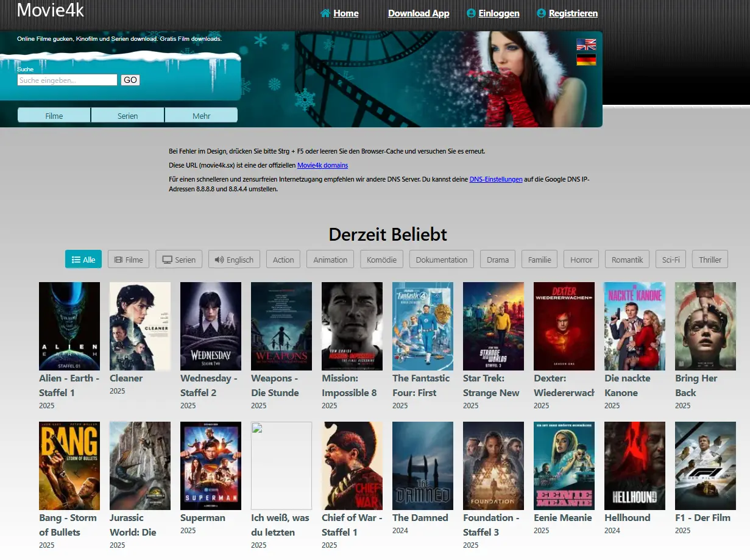Open Home link with house icon
The height and width of the screenshot is (560, 750).
[x=339, y=13]
